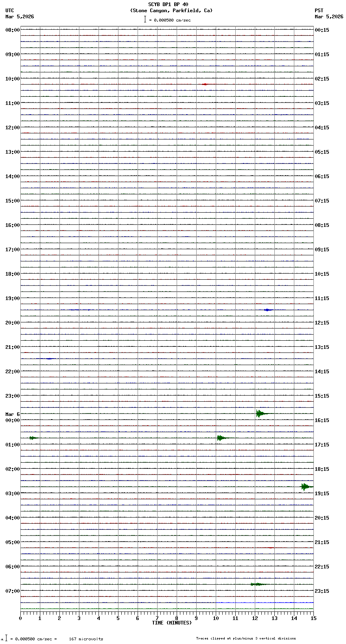Click the x-axis tick label '0'
Image resolution: width=346 pixels, height=644 pixels.
[20, 618]
